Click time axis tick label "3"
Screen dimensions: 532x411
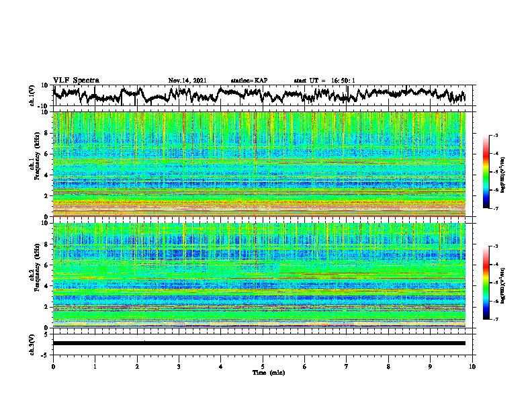coord(179,367)
